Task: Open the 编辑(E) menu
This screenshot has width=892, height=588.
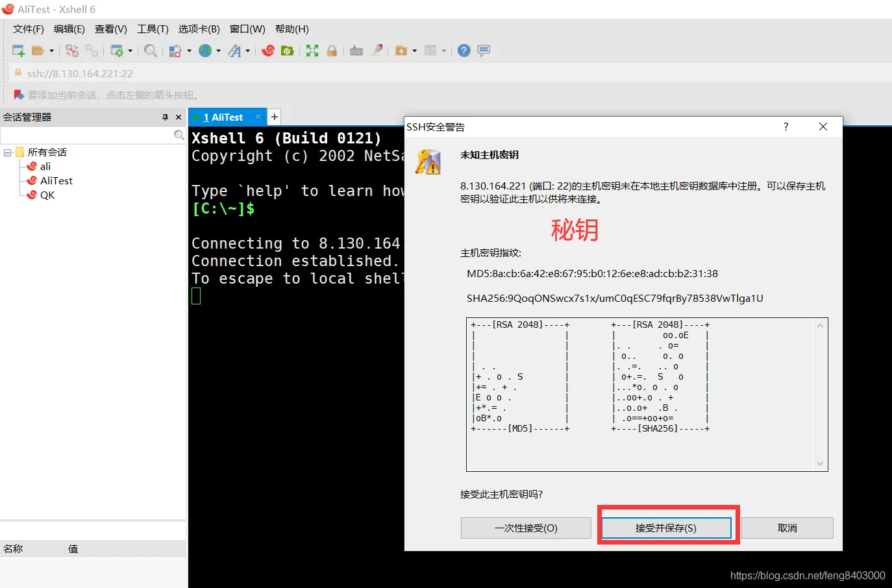Action: pos(69,29)
